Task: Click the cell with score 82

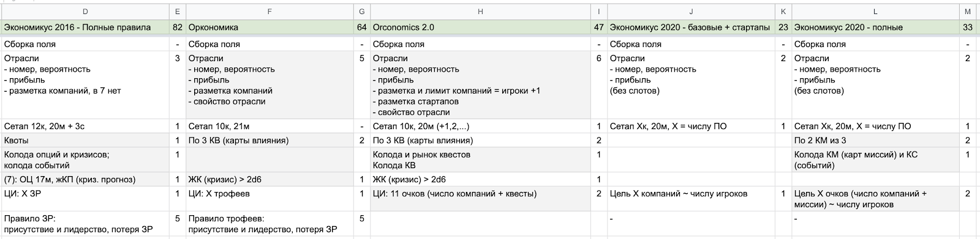Action: pos(178,28)
